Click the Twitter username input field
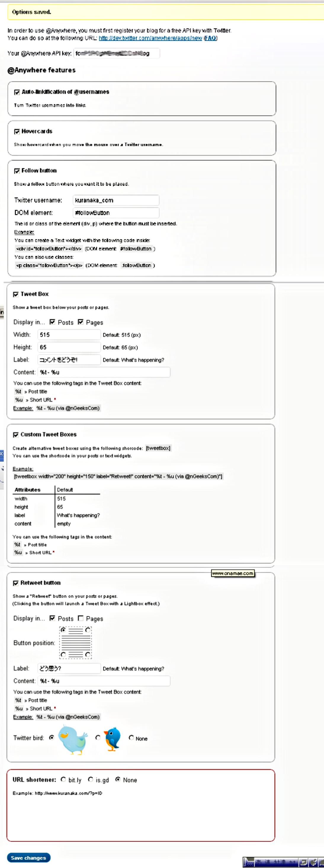This screenshot has height=868, width=324. (116, 200)
